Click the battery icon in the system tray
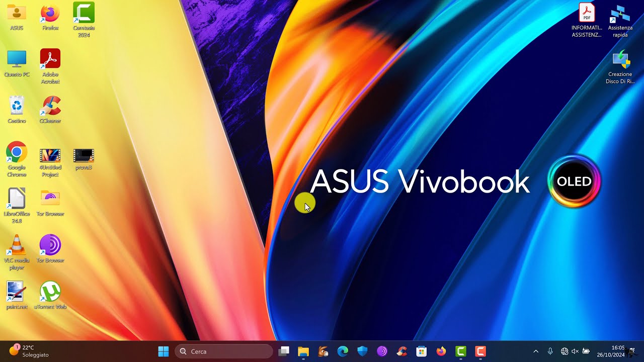This screenshot has height=362, width=644. click(x=586, y=351)
